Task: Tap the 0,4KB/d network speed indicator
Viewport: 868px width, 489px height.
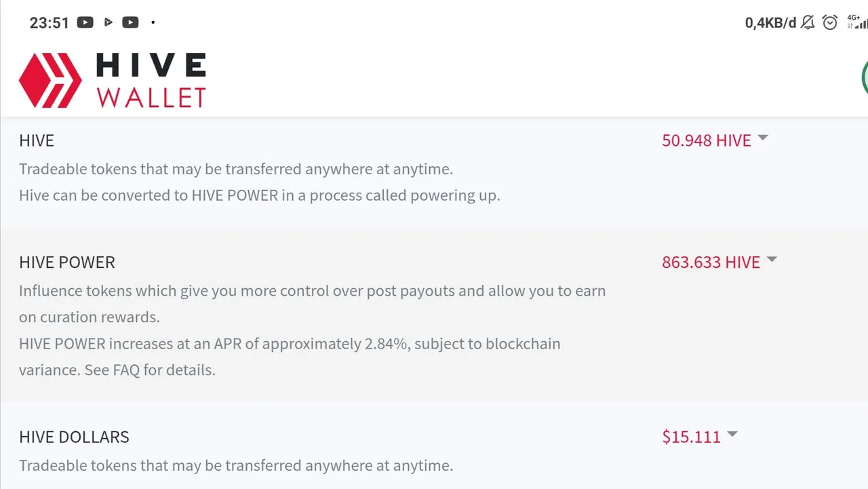Action: tap(770, 22)
